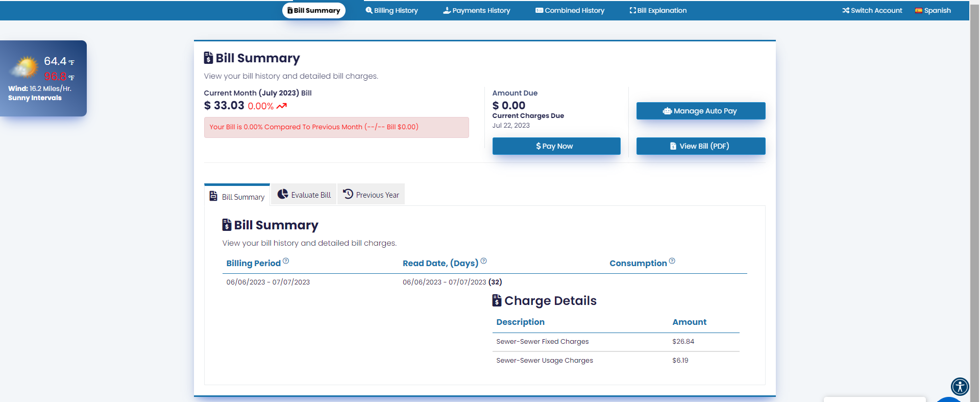Select the Bill Summary tab below charges
980x402 pixels.
tap(237, 197)
